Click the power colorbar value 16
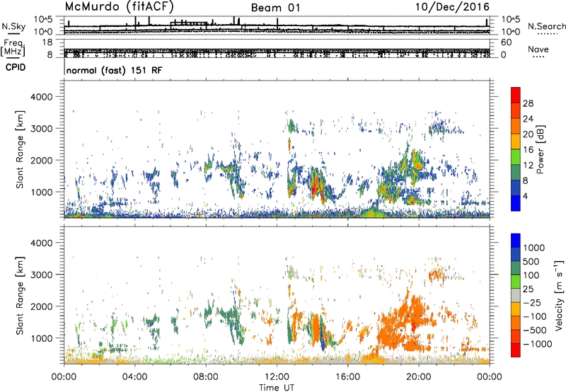The height and width of the screenshot is (392, 566). 528,150
